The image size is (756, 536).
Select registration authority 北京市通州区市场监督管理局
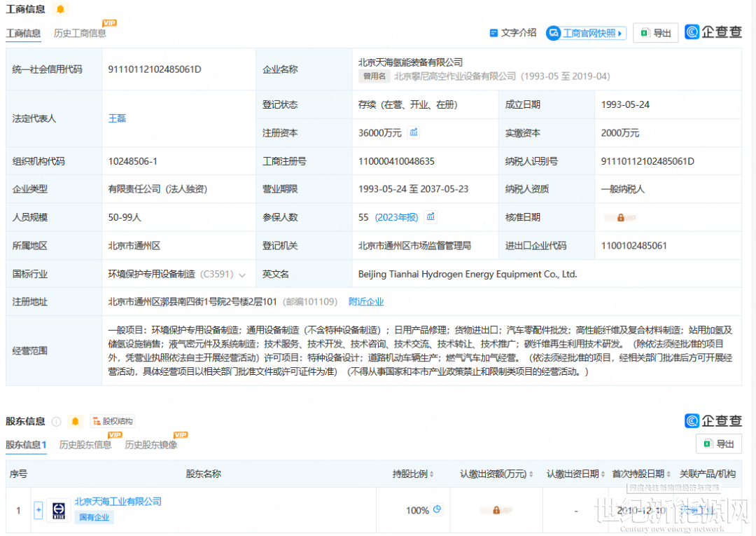pos(414,246)
